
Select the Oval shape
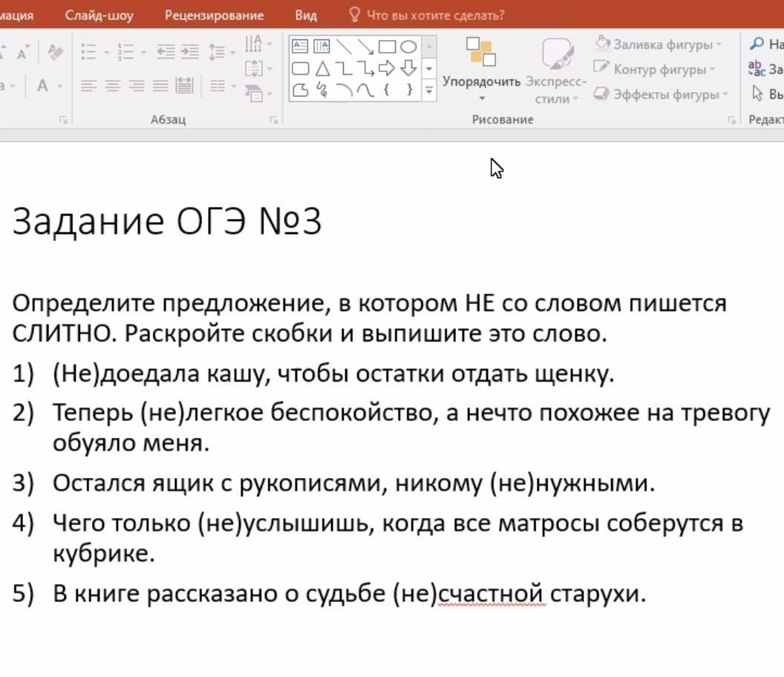pos(409,47)
